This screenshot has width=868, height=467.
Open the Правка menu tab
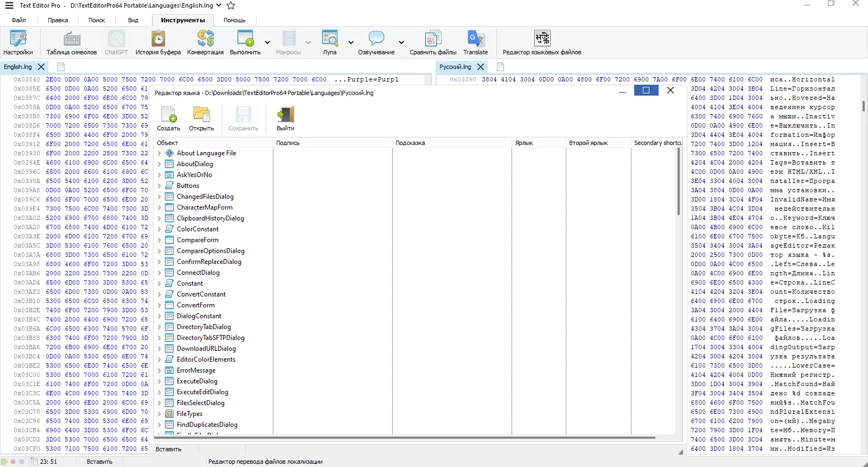[58, 20]
